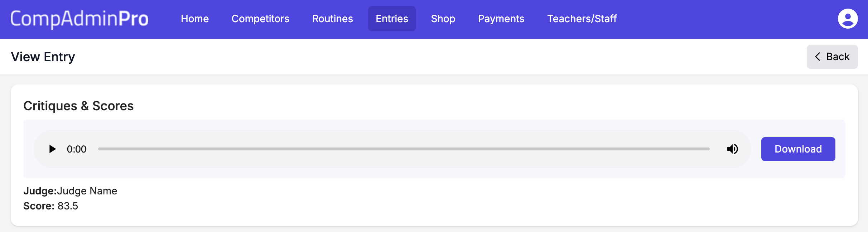Go to Teachers/Staff page
The width and height of the screenshot is (868, 232).
[582, 19]
